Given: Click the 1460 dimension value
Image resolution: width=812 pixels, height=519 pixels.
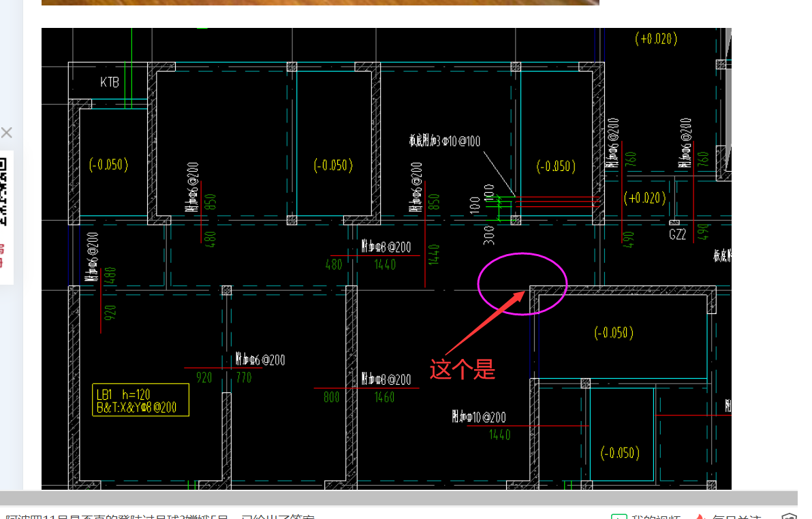Looking at the screenshot, I should coord(384,397).
